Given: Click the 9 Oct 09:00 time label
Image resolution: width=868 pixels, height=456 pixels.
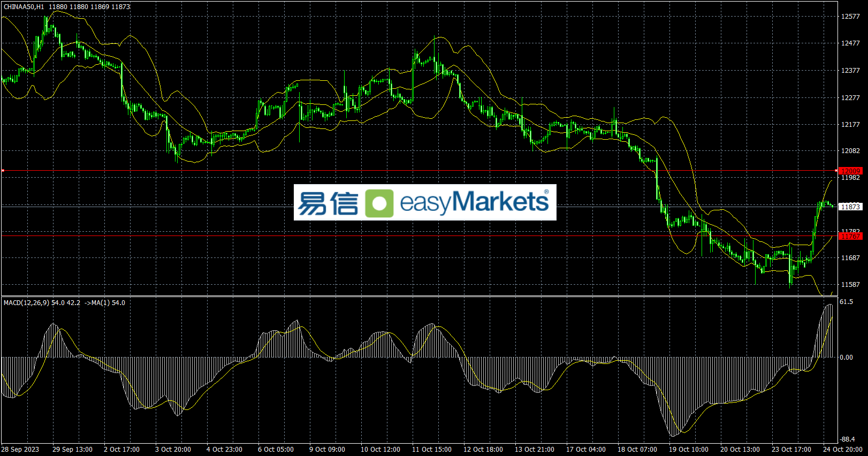Looking at the screenshot, I should pos(327,450).
